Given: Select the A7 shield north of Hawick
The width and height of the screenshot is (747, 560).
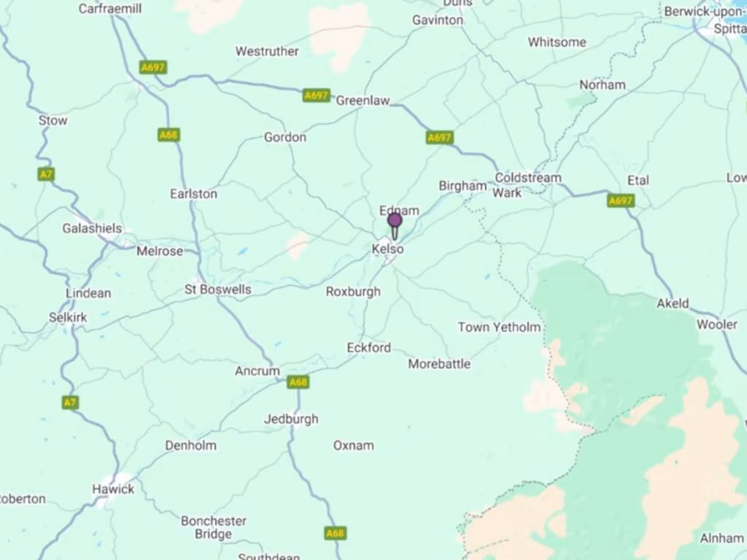Looking at the screenshot, I should (x=70, y=402).
